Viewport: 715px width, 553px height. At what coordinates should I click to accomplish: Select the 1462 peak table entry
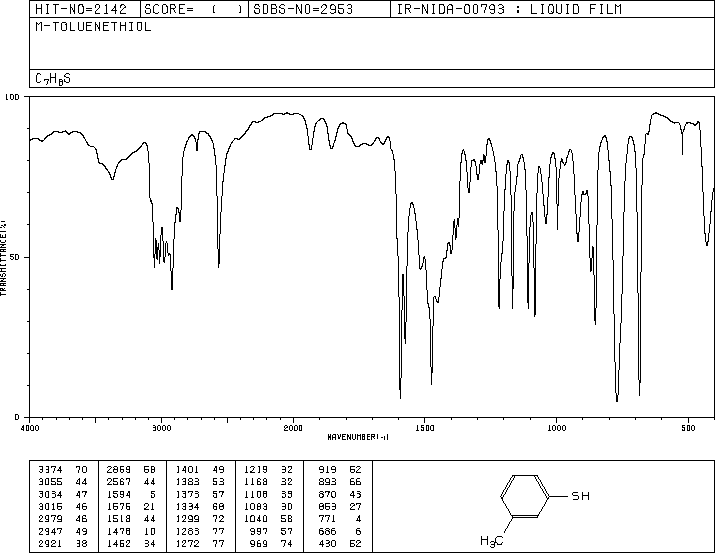click(x=131, y=544)
